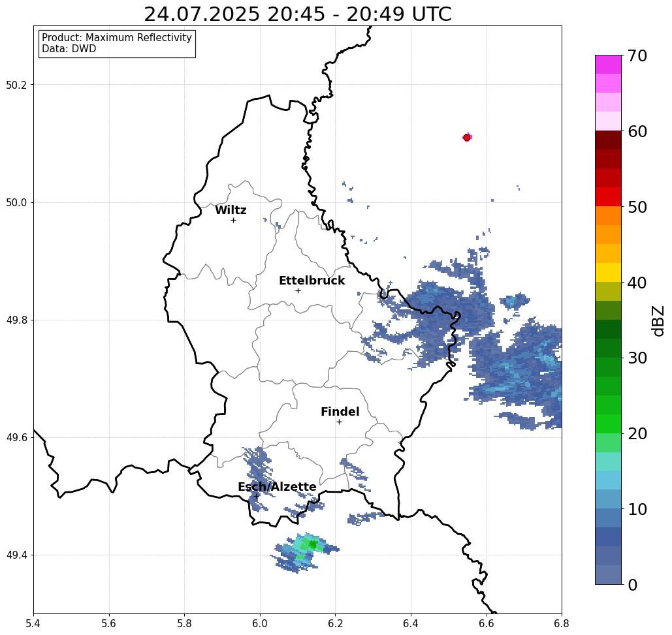The width and height of the screenshot is (672, 635).
Task: Click the 6.4 longitude tick label
Action: [x=411, y=623]
